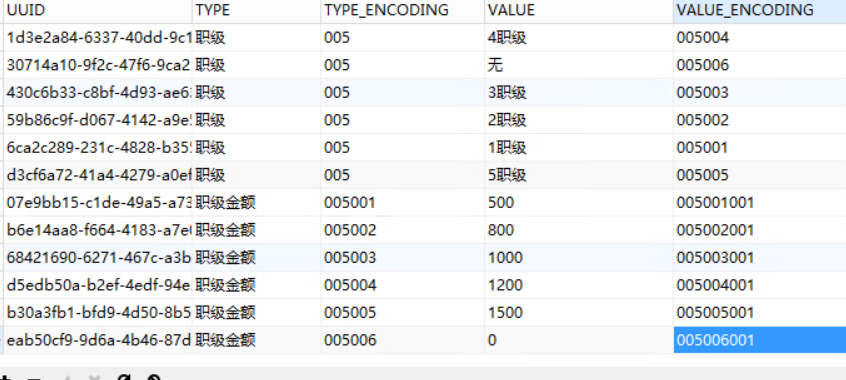Select VALUE_ENCODING cell '005004001'

point(760,285)
